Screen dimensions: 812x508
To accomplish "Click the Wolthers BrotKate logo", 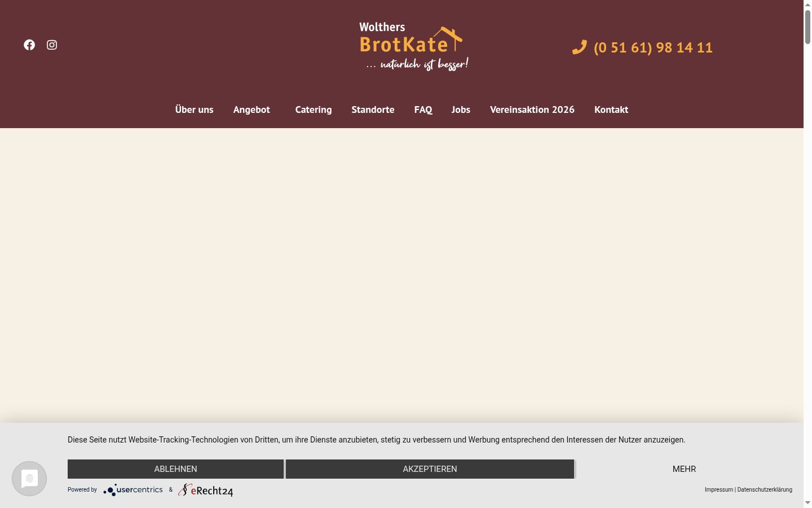I will pyautogui.click(x=414, y=47).
